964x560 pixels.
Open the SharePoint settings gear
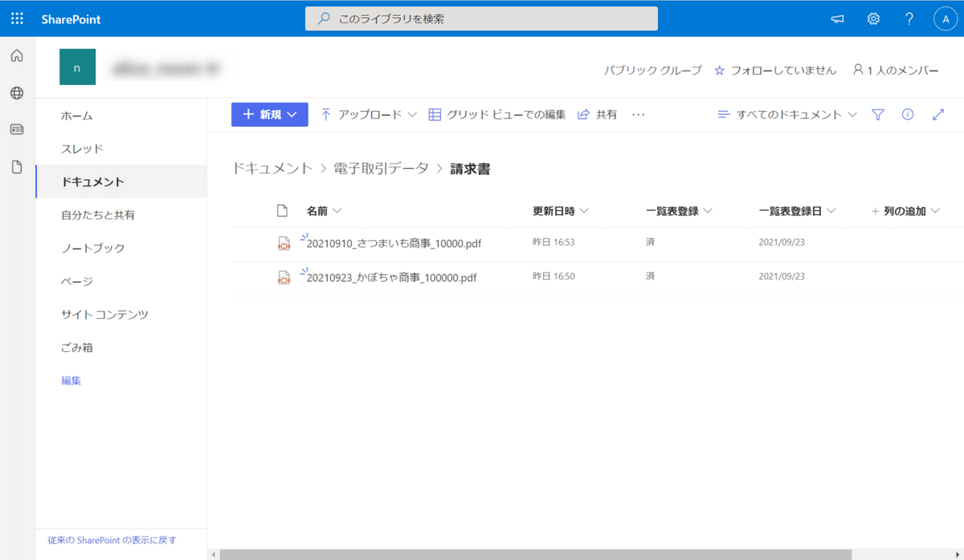(x=873, y=18)
